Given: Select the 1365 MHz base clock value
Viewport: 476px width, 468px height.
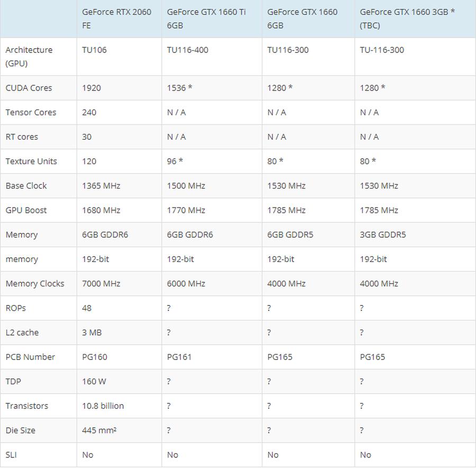Looking at the screenshot, I should pyautogui.click(x=101, y=186).
